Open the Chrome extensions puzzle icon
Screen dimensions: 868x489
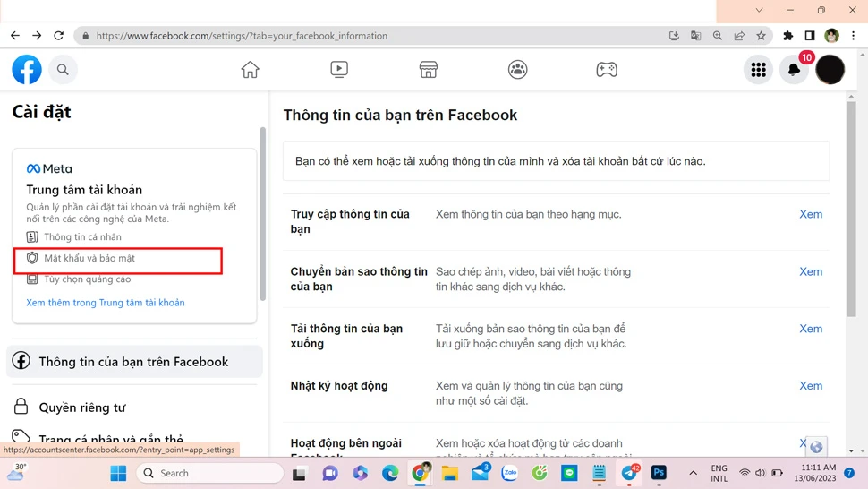(787, 36)
